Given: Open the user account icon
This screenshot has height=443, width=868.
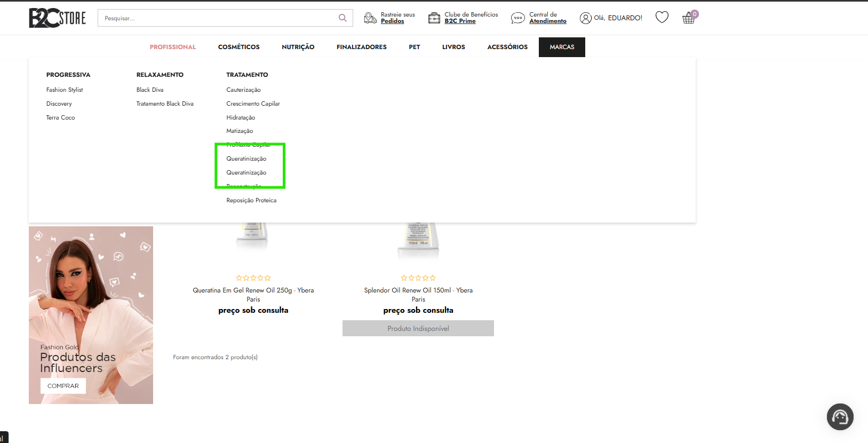Looking at the screenshot, I should tap(586, 18).
